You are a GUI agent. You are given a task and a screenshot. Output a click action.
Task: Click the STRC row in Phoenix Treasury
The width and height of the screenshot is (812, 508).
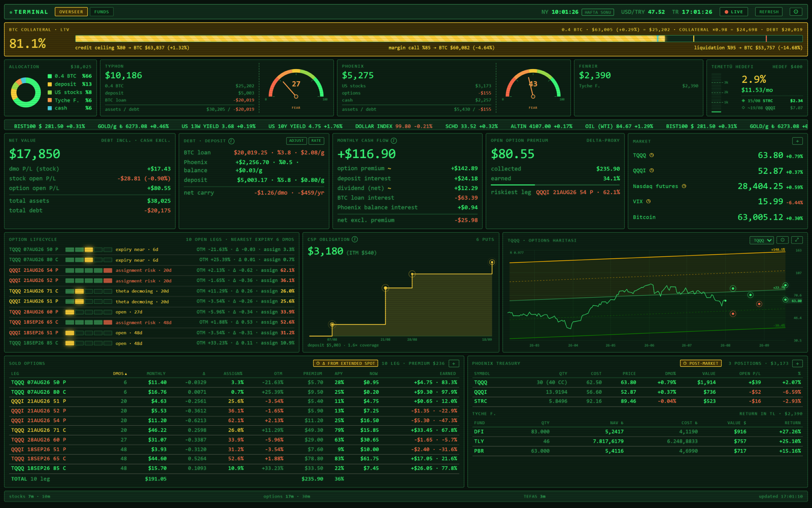(x=637, y=401)
